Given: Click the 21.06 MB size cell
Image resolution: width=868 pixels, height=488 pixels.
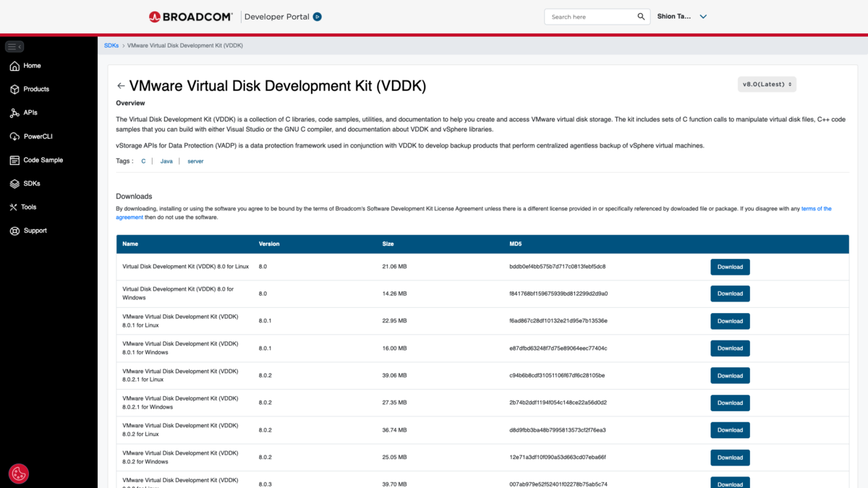Looking at the screenshot, I should point(394,267).
